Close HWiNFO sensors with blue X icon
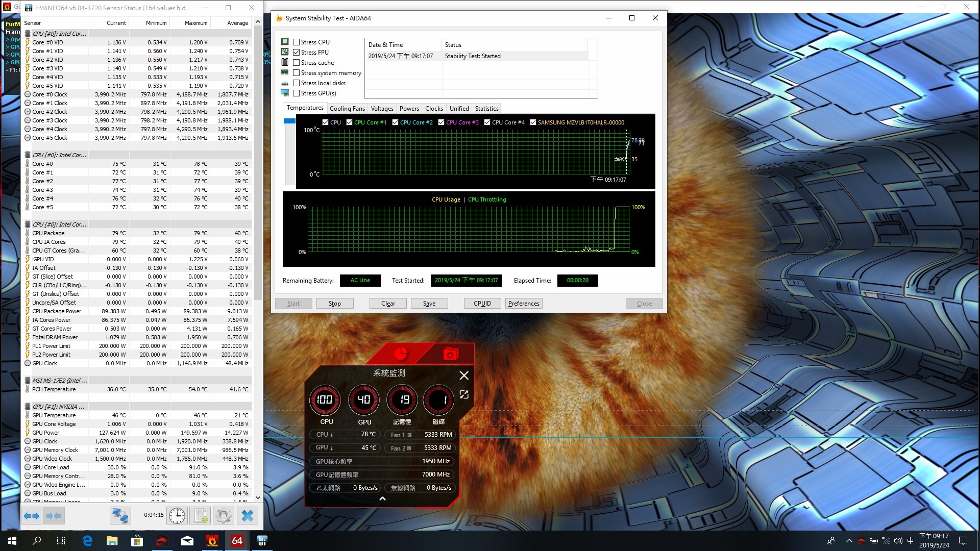 point(247,515)
